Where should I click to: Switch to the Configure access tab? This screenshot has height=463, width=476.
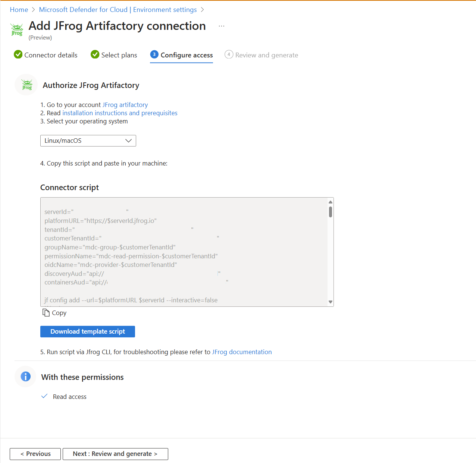(186, 55)
